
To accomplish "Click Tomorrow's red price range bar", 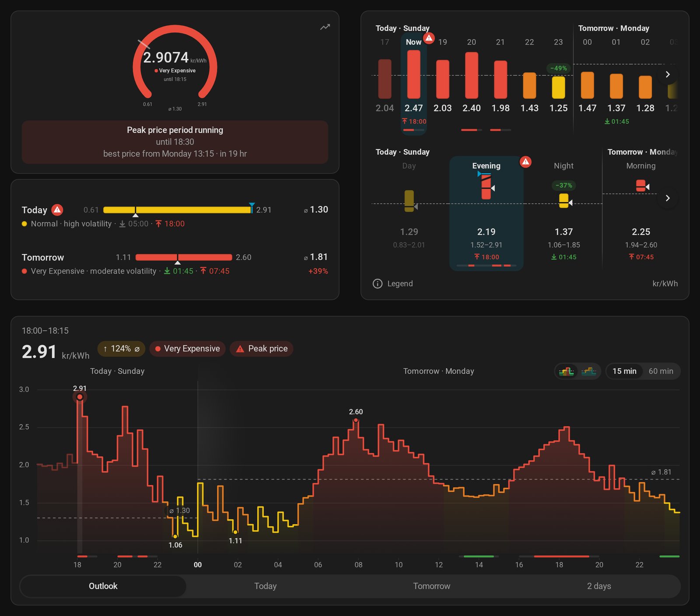I will (184, 257).
